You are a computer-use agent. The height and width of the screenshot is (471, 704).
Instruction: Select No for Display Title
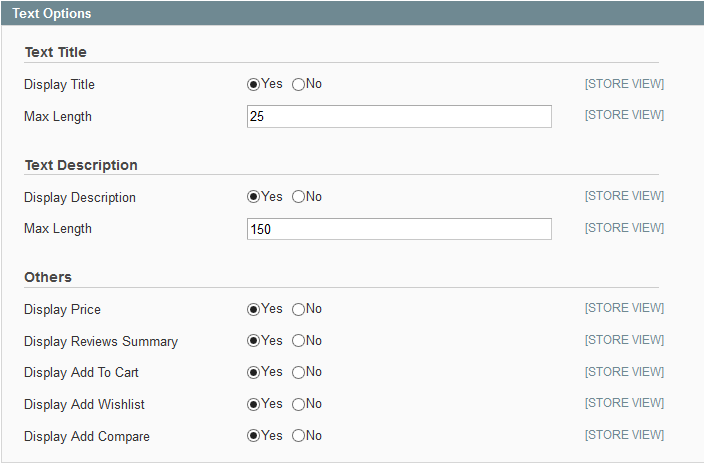[298, 84]
